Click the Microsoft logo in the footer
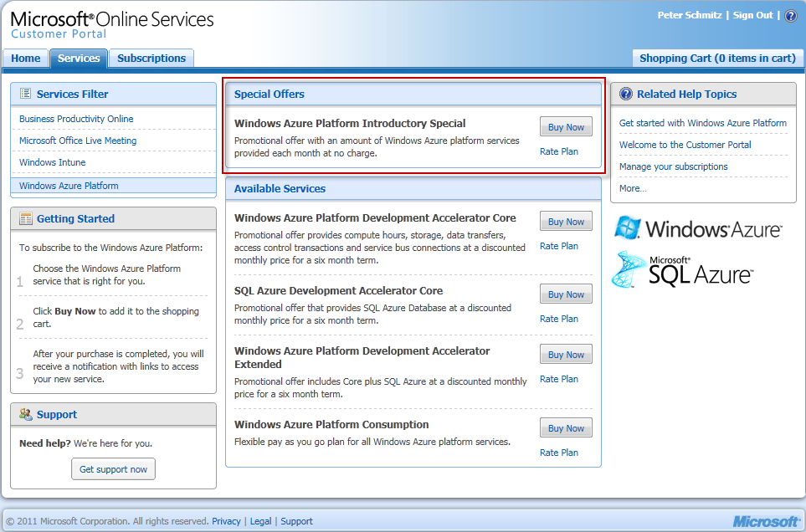 [766, 521]
